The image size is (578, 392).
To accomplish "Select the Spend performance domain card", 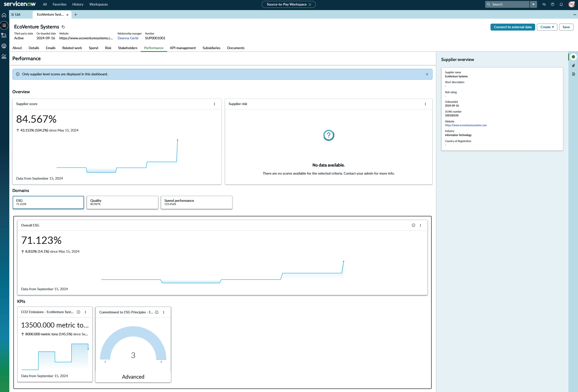I will point(197,202).
